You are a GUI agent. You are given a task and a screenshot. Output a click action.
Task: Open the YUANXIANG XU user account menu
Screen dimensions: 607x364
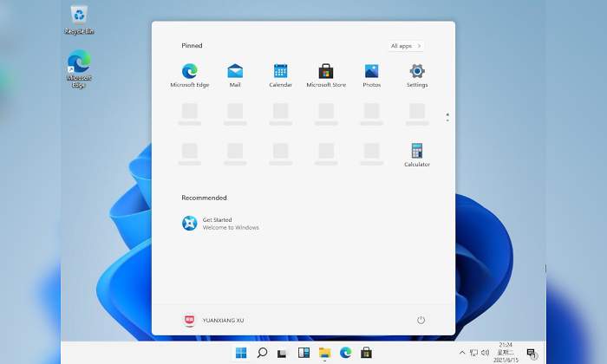213,321
